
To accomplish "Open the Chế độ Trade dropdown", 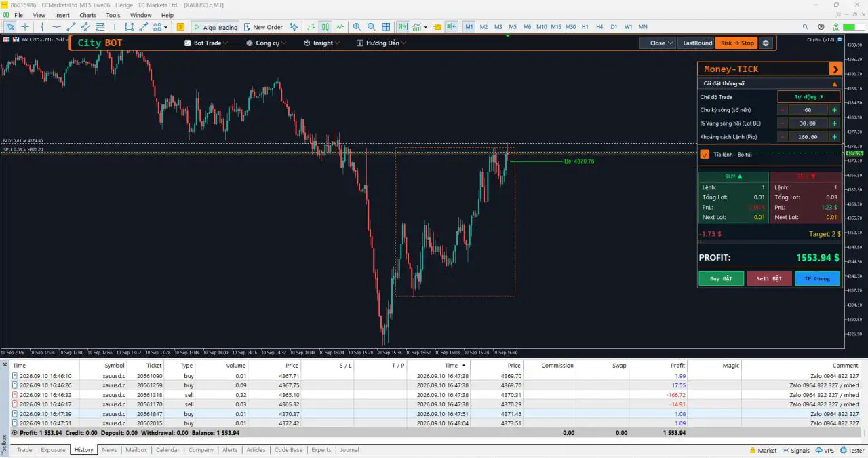I will [x=809, y=96].
